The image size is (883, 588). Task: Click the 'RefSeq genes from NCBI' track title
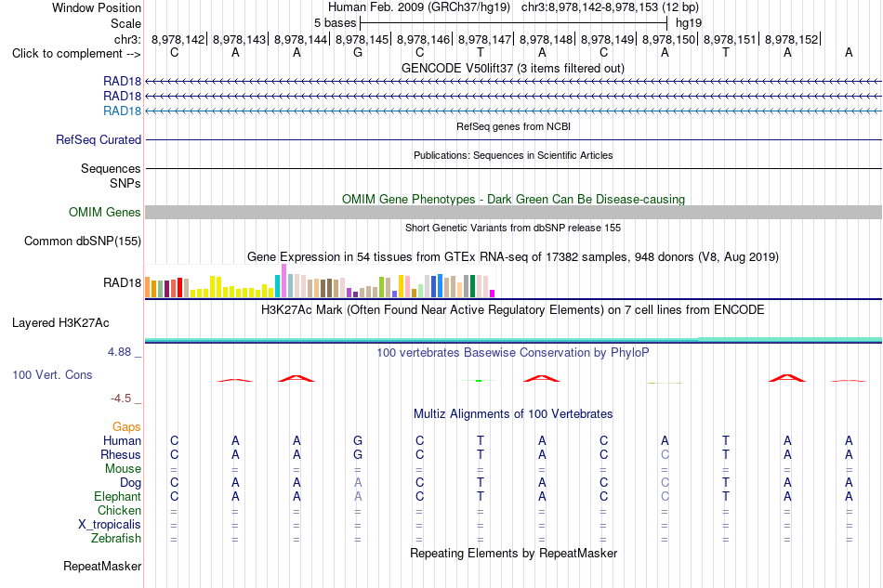(513, 126)
